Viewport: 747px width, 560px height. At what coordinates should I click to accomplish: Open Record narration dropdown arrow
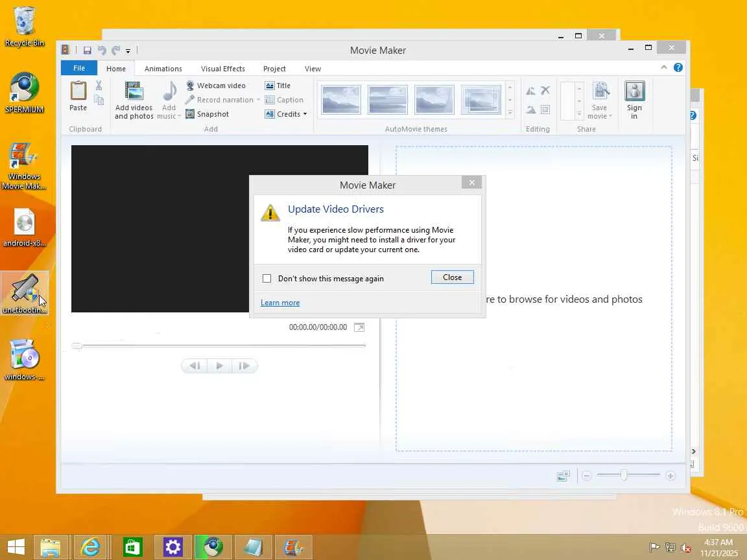[258, 100]
